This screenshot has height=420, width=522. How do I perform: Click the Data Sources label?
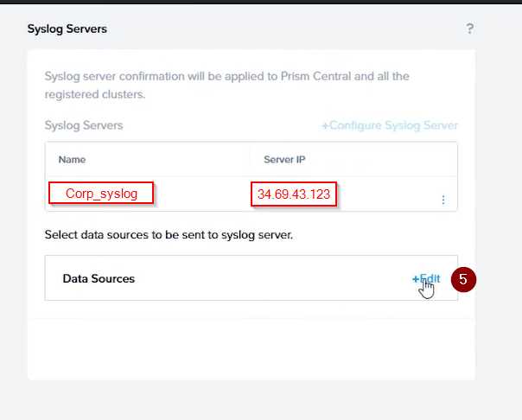click(99, 278)
